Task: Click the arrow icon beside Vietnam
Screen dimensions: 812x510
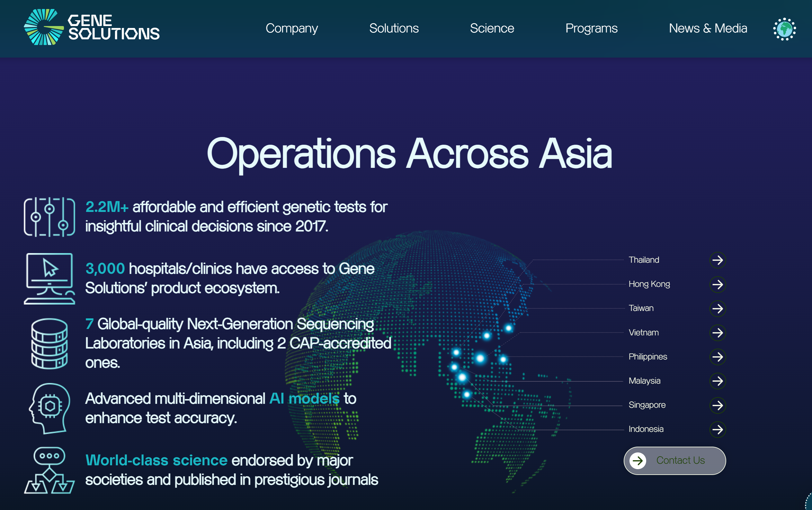Action: (x=717, y=332)
